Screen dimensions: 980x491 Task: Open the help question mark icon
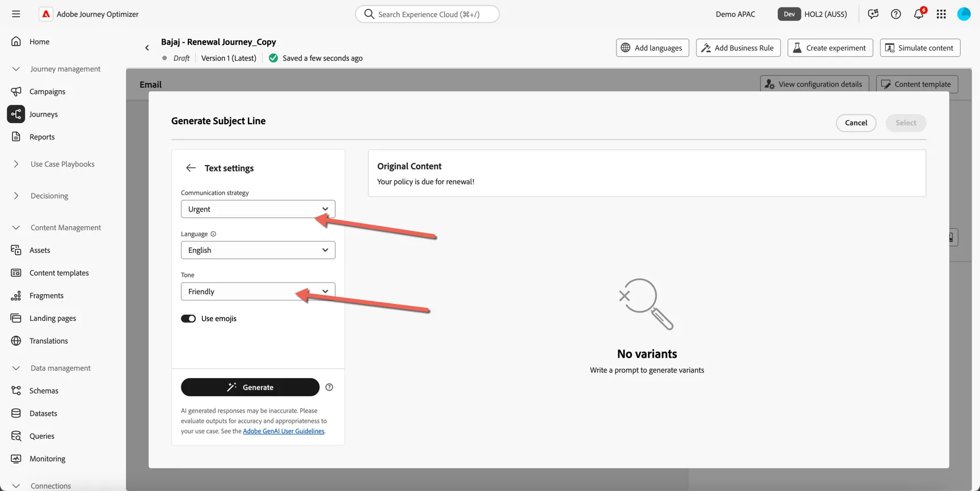[x=896, y=14]
